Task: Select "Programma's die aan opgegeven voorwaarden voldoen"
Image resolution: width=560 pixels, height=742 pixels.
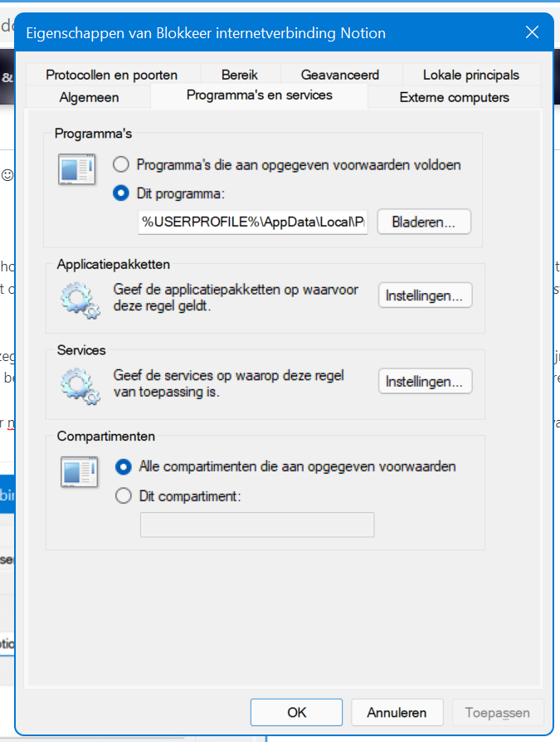Action: [122, 164]
